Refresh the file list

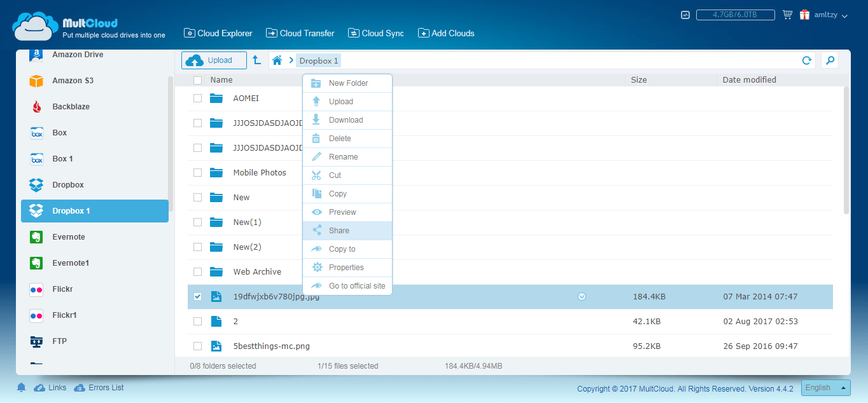pos(807,60)
